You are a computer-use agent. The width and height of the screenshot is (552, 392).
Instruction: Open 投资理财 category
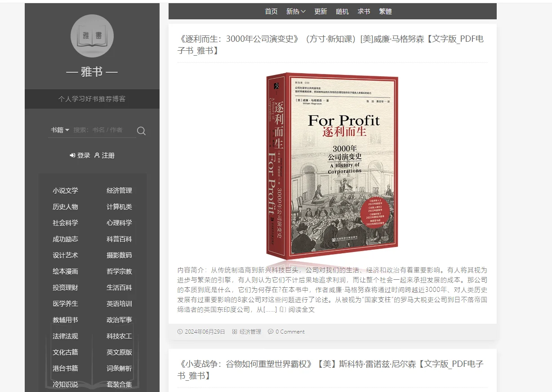click(65, 287)
